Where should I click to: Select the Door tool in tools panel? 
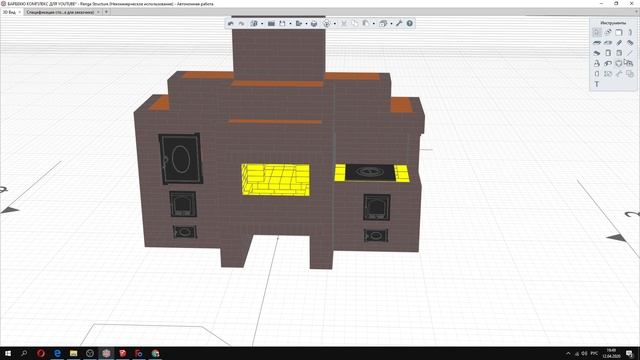(x=608, y=53)
